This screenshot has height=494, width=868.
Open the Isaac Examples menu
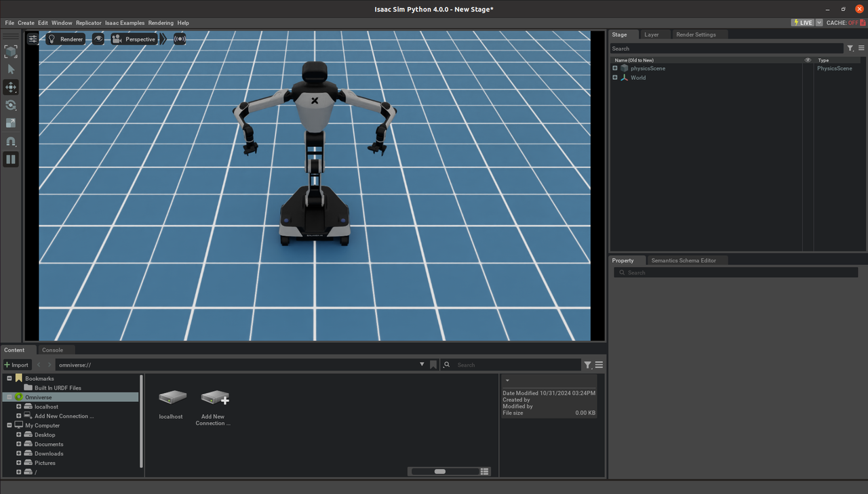coord(125,23)
